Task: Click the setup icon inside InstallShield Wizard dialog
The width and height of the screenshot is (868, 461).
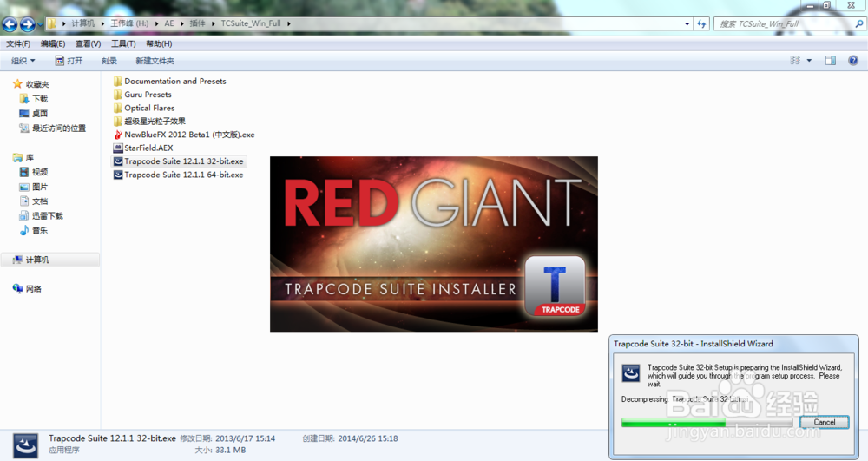Action: [631, 373]
